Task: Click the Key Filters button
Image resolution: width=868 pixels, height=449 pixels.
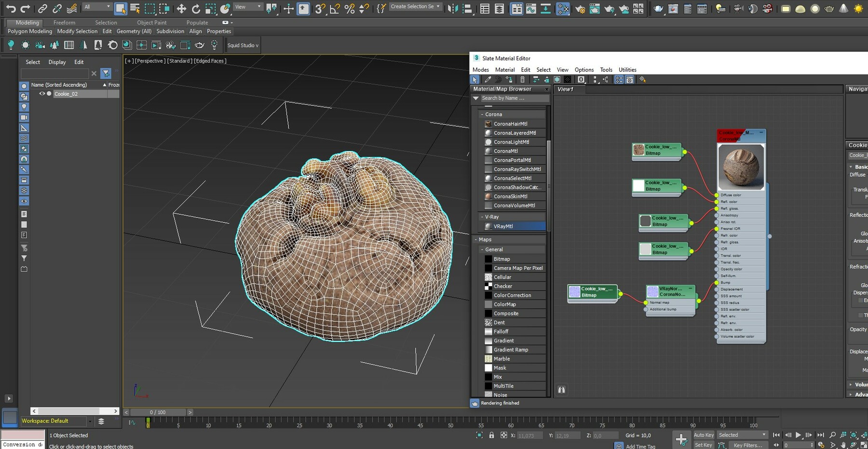Action: (x=748, y=445)
